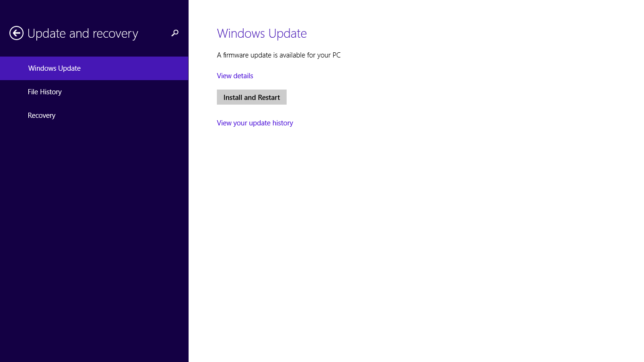Go back using the circled arrow icon
644x362 pixels.
(17, 33)
